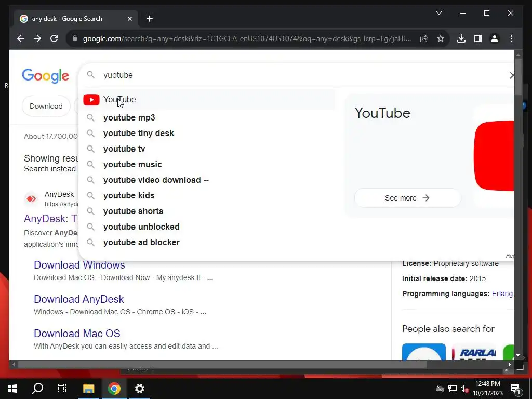The width and height of the screenshot is (532, 399).
Task: Open the taskbar clock showing 12:48 PM
Action: pos(488,389)
